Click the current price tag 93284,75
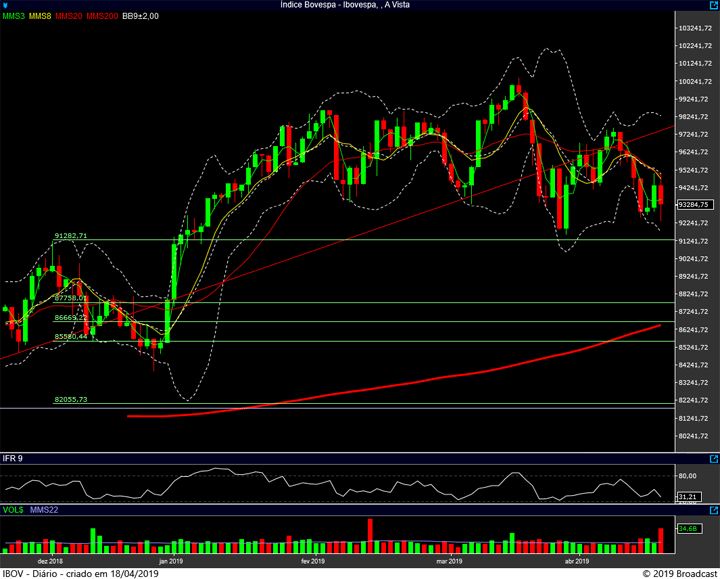 coord(693,204)
